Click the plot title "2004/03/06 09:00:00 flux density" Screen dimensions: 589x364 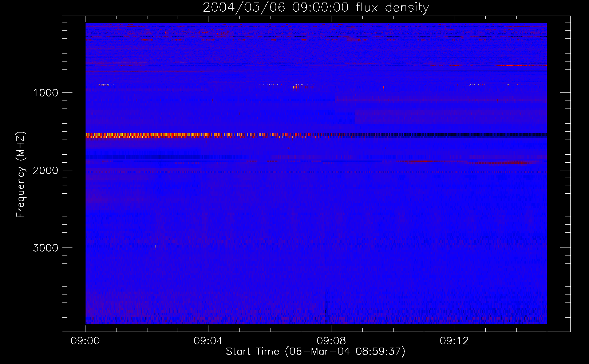click(x=316, y=8)
